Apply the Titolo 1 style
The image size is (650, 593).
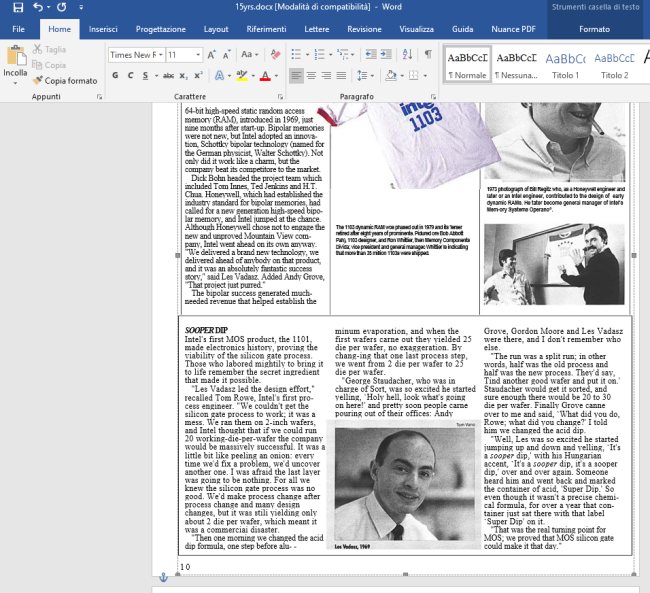[565, 65]
